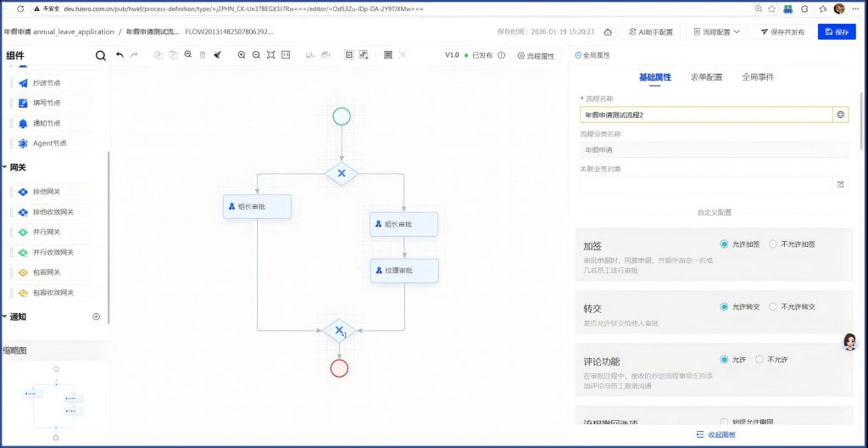Click the fit-to-screen icon in the toolbar

270,55
